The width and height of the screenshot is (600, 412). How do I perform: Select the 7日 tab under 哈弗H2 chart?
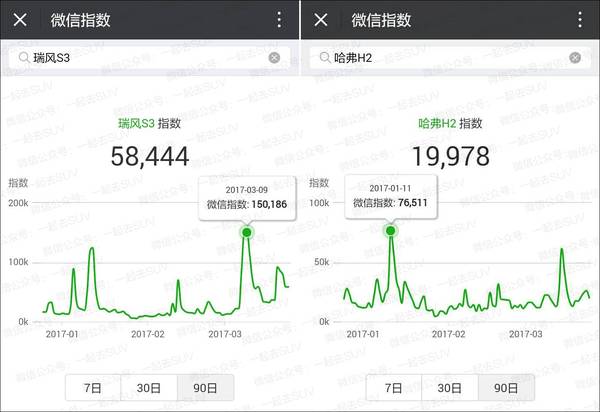click(x=394, y=388)
